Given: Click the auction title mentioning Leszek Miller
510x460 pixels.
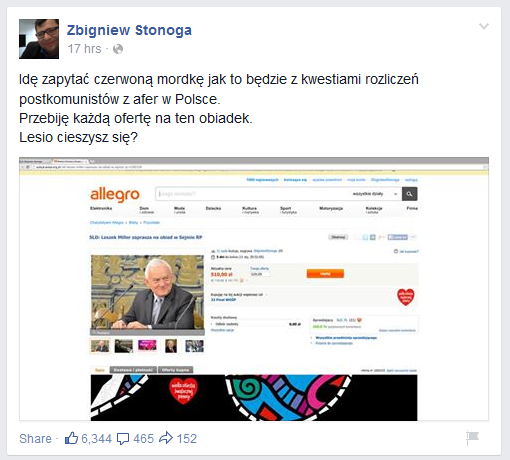Looking at the screenshot, I should pos(146,237).
